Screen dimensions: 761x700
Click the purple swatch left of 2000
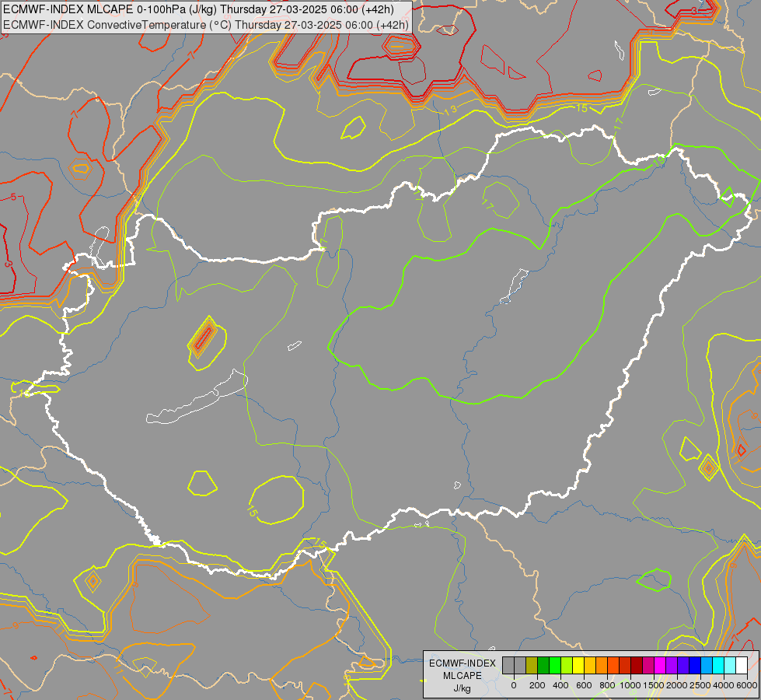click(x=672, y=665)
